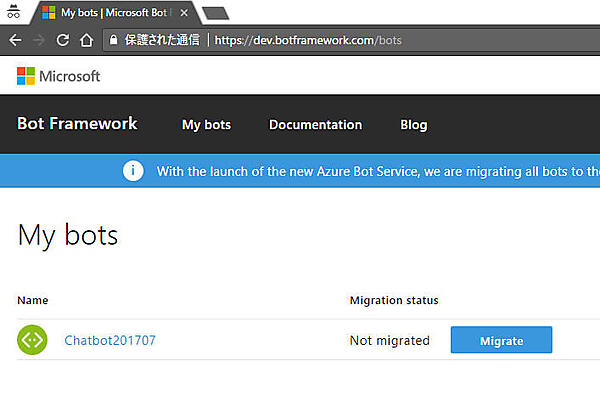Open a new browser tab
Viewport: 600px width, 401px height.
(215, 13)
